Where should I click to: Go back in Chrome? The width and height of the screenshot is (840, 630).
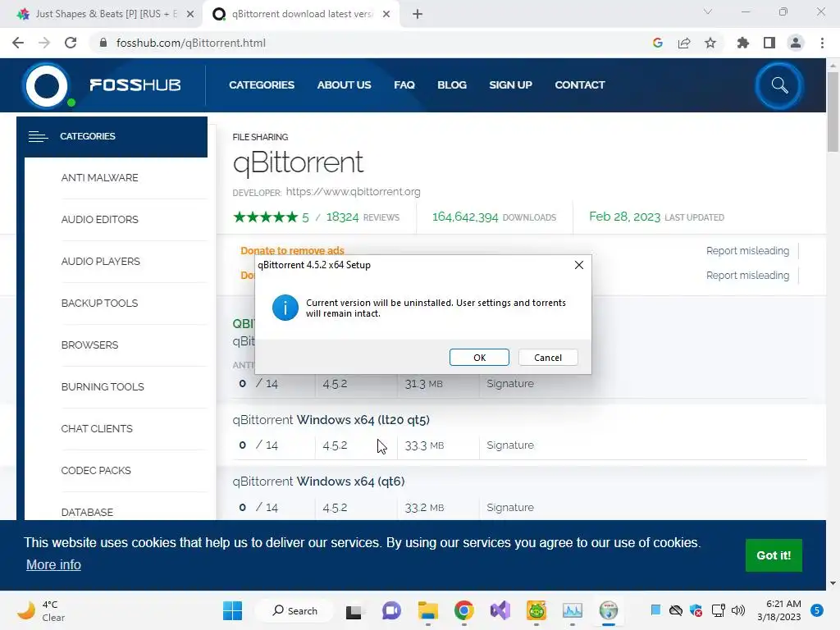coord(18,43)
